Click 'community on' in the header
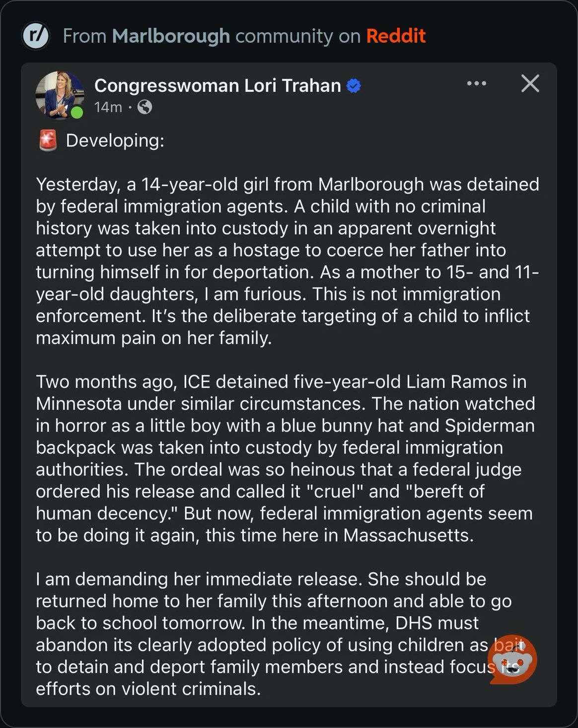This screenshot has height=728, width=578. coord(297,36)
